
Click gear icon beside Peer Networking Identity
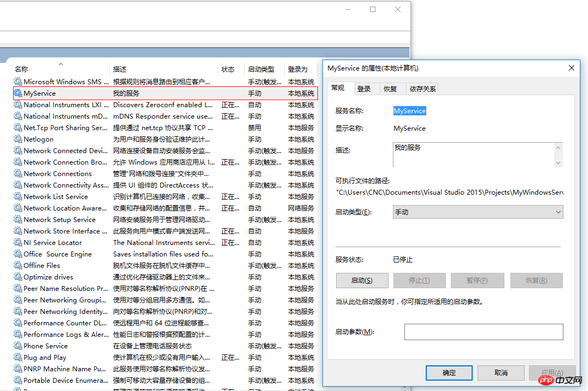[x=17, y=311]
